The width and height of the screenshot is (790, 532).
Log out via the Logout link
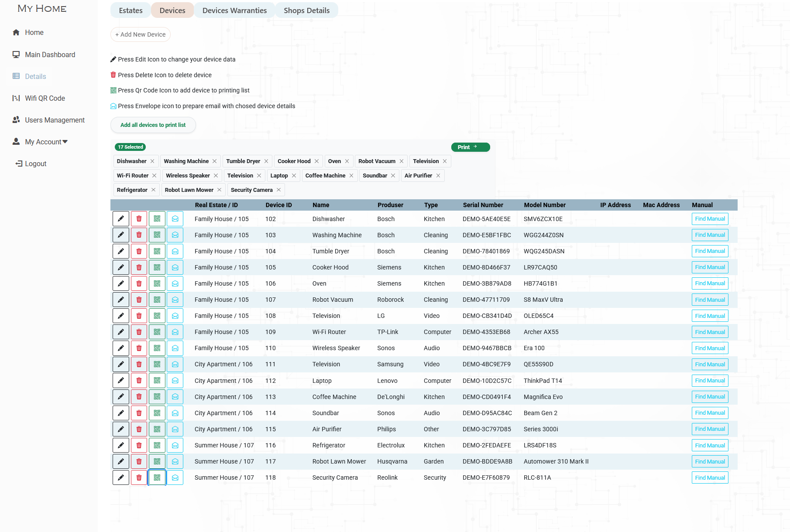(x=31, y=164)
